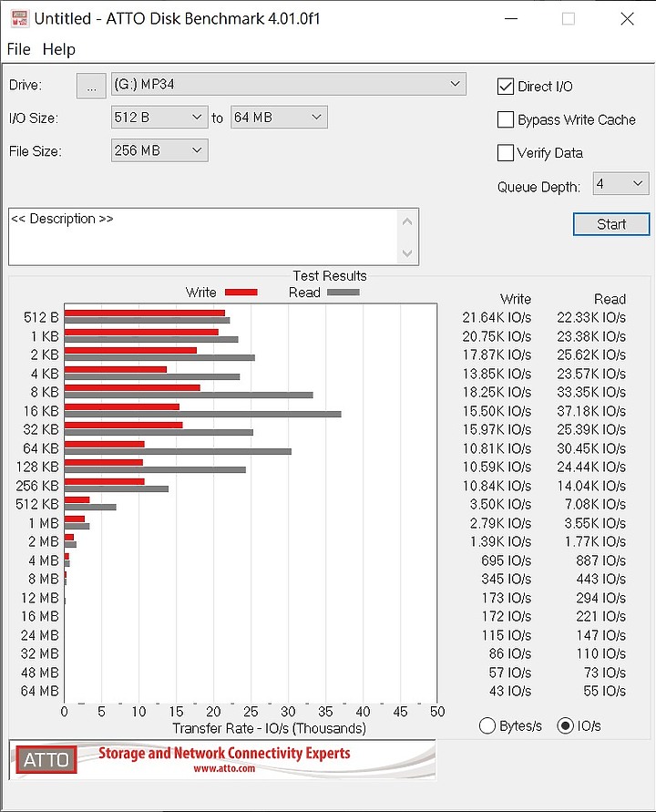The width and height of the screenshot is (656, 812).
Task: Click the red Write legend swatch
Action: coord(241,293)
